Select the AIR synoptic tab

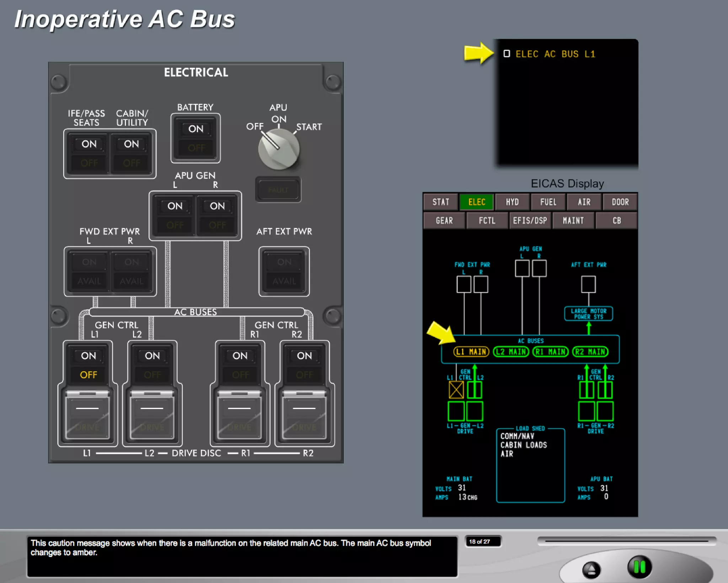(x=584, y=202)
